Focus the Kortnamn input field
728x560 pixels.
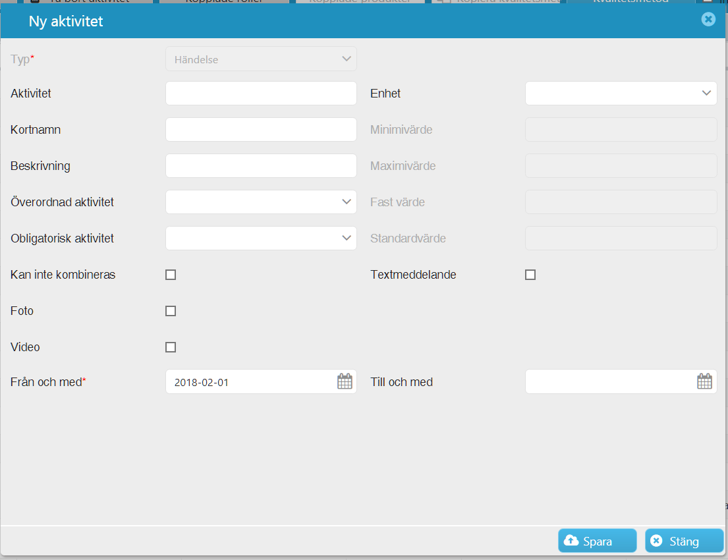pyautogui.click(x=261, y=130)
